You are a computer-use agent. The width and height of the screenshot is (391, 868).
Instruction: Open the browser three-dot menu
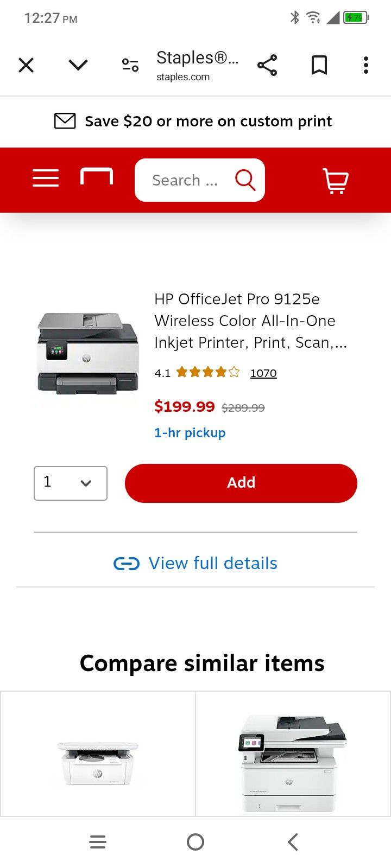pos(366,65)
